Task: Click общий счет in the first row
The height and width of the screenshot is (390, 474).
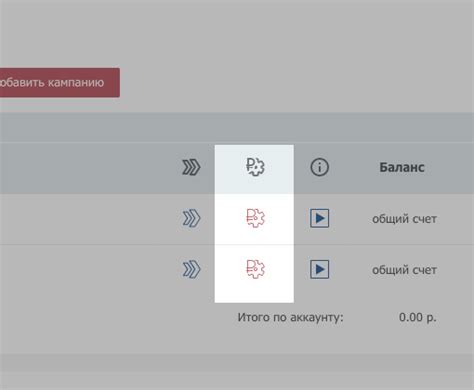Action: [404, 219]
